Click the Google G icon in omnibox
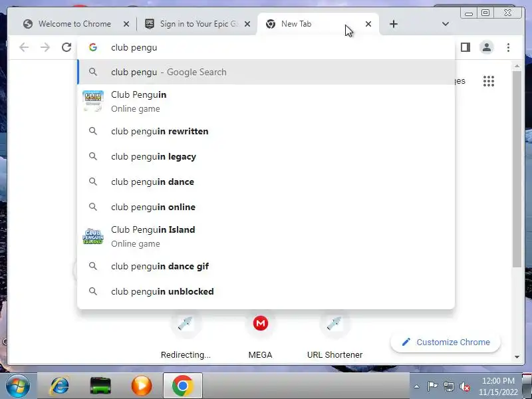This screenshot has height=399, width=532. click(x=93, y=47)
